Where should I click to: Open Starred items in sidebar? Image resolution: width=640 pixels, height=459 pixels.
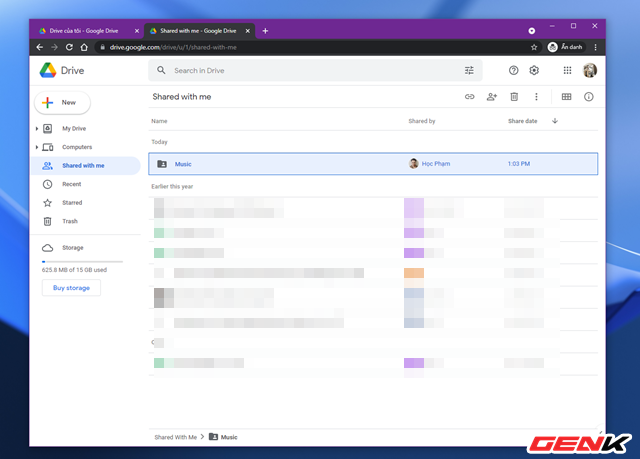(x=72, y=202)
